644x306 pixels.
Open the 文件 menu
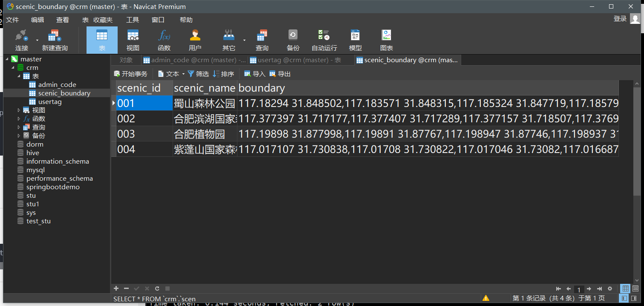(x=12, y=20)
